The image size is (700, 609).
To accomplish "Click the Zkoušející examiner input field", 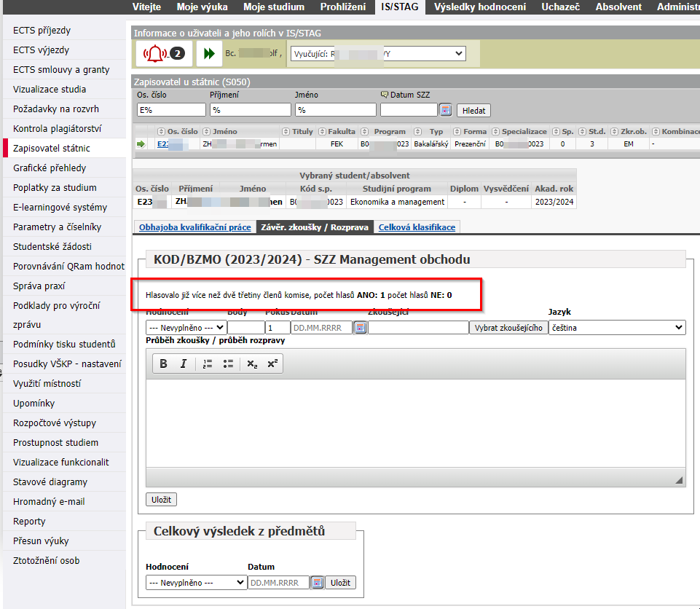I will click(418, 328).
